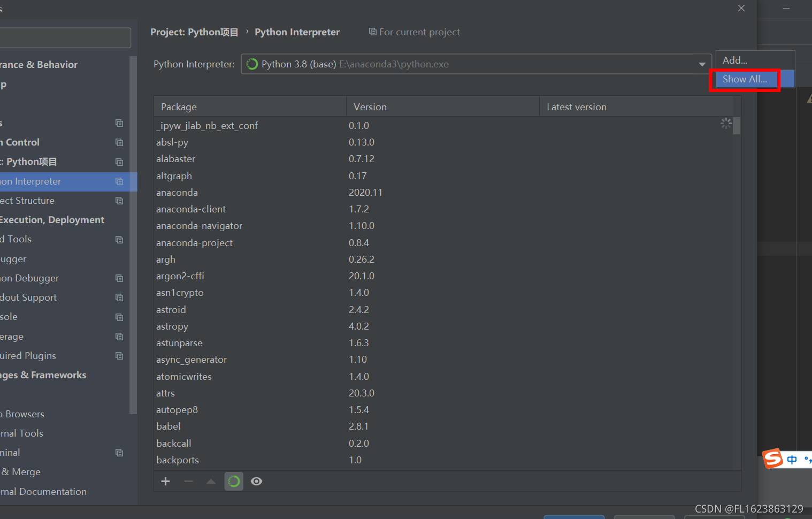Open Stdout Support settings item
812x519 pixels.
(64, 297)
